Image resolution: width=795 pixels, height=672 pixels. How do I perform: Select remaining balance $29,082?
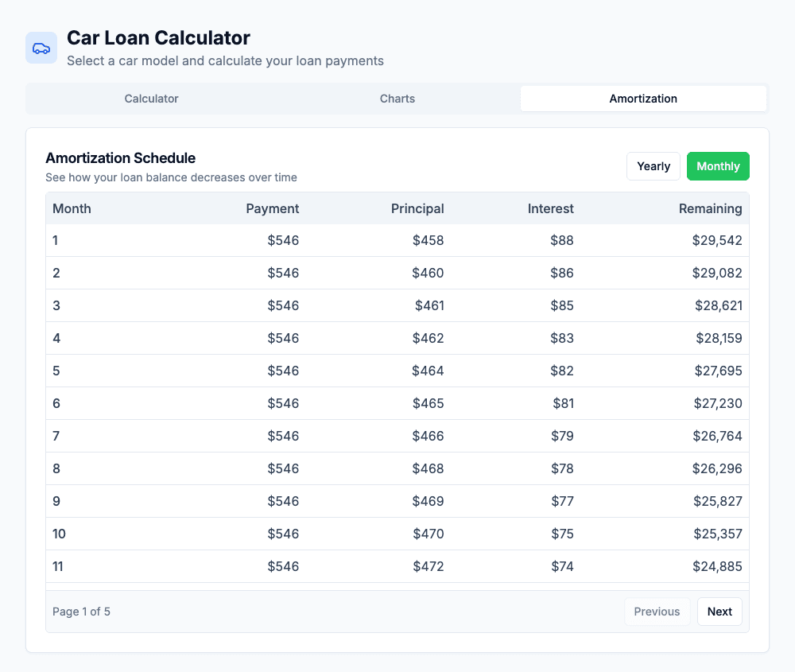coord(717,273)
